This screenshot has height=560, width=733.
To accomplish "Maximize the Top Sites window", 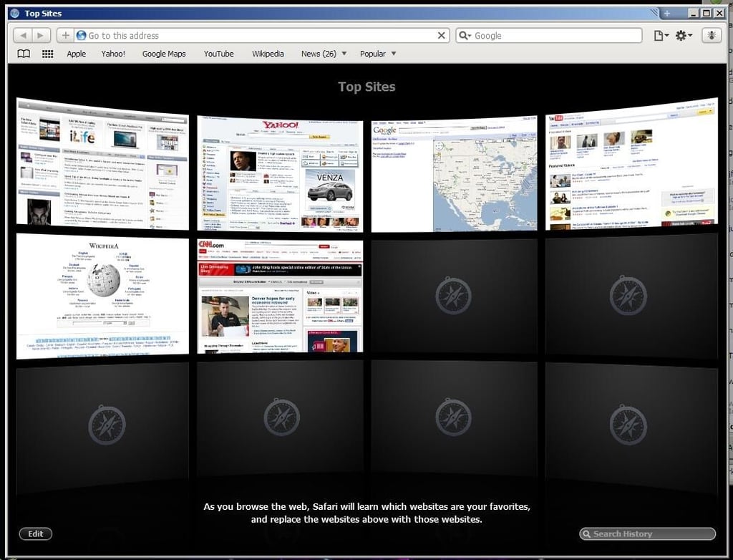I will pyautogui.click(x=707, y=13).
